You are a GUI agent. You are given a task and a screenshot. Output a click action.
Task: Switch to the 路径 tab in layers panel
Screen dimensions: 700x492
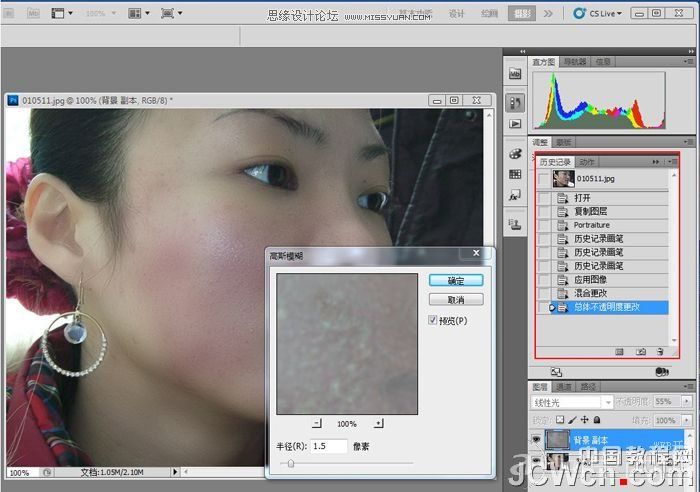coord(588,387)
